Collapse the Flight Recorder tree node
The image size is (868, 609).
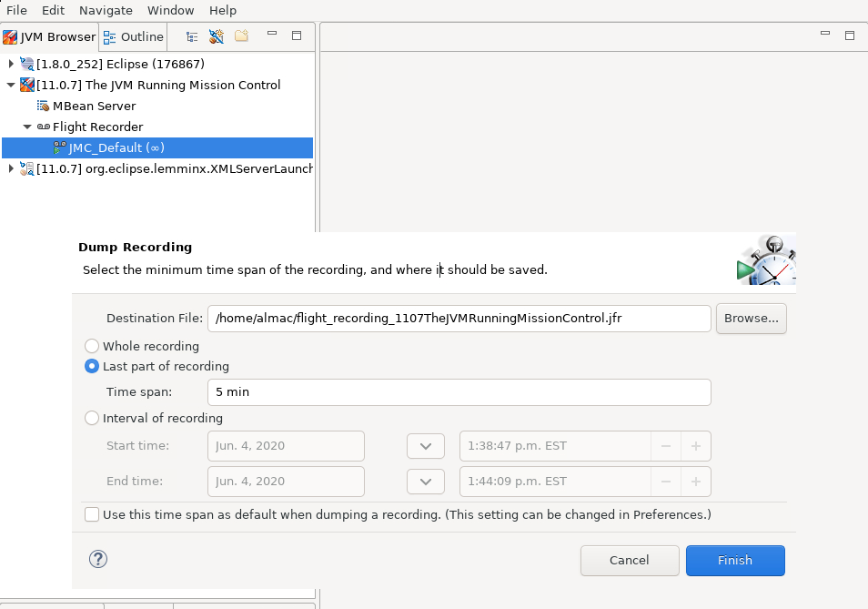27,127
